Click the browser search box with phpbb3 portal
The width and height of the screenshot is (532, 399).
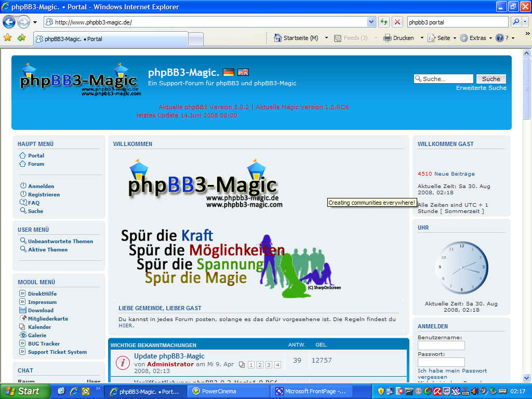point(458,22)
